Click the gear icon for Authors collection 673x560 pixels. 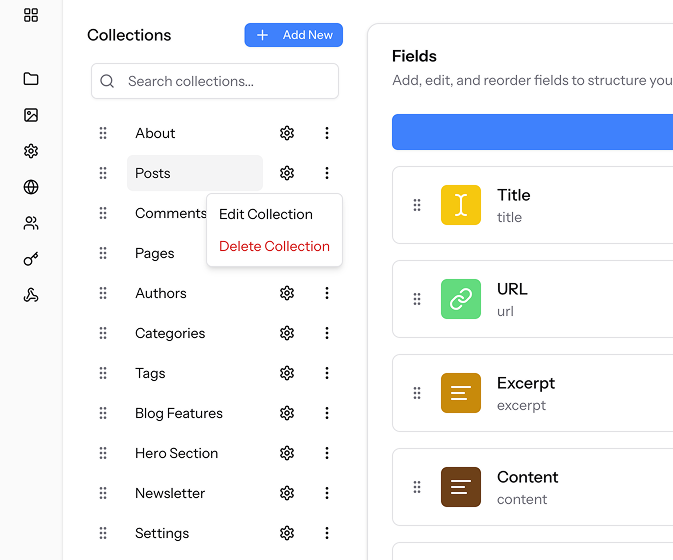point(287,293)
